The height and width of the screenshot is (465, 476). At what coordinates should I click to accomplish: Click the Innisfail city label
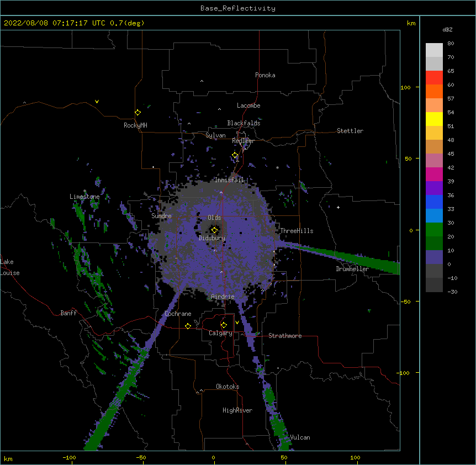click(229, 180)
